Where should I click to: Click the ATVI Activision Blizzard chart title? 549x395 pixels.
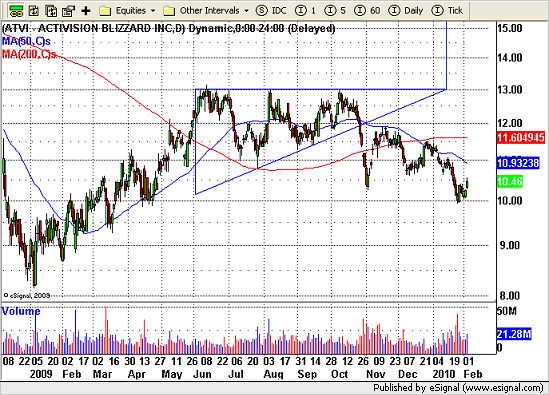pos(169,28)
